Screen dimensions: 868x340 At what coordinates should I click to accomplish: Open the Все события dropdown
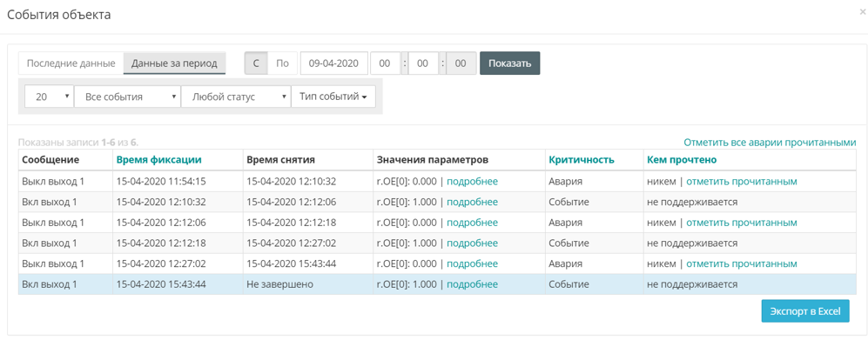tap(127, 97)
